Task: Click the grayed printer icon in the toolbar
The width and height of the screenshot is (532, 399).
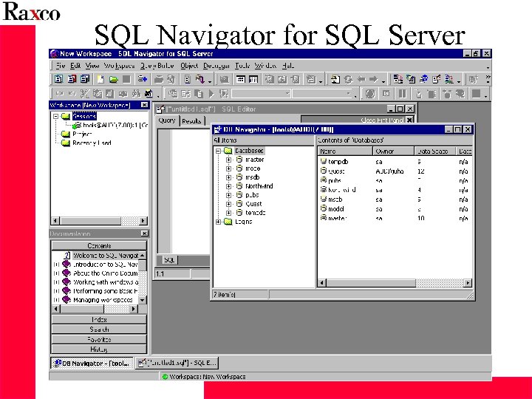Action: click(159, 79)
